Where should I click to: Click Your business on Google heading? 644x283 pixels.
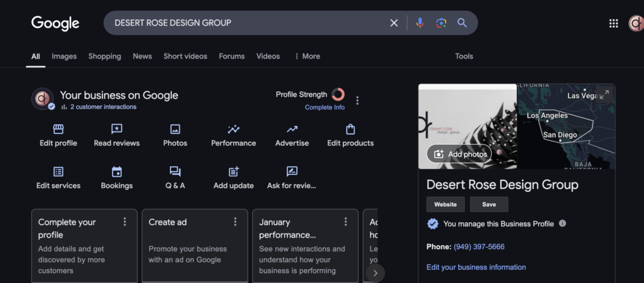119,96
